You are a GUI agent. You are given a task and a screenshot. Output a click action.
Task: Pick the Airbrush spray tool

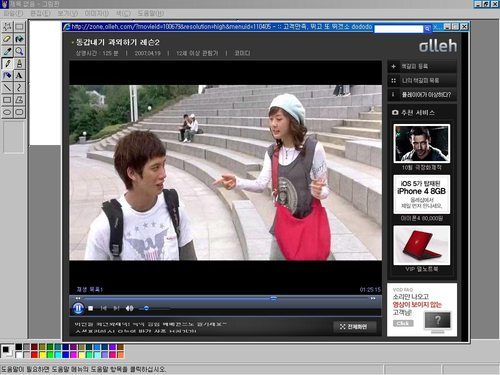click(7, 75)
